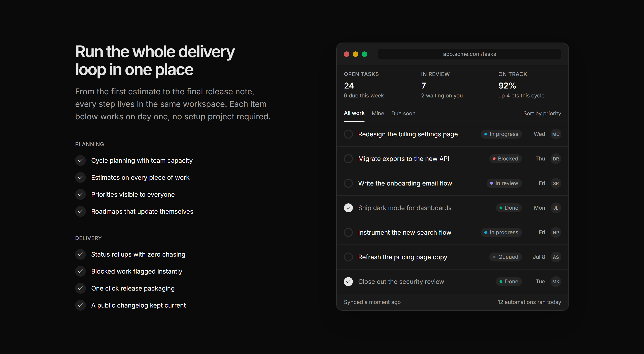
Task: Mark Redesign the billing settings page complete
Action: pyautogui.click(x=348, y=134)
